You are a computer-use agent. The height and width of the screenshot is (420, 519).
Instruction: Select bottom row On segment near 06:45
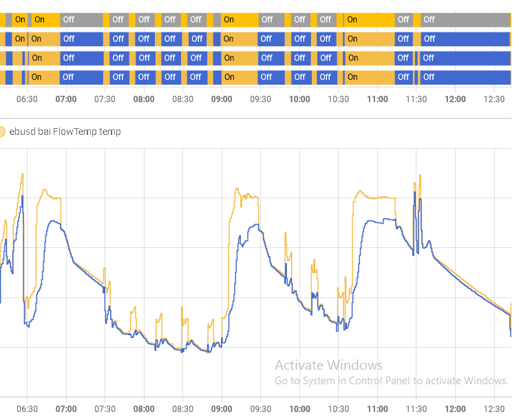44,76
